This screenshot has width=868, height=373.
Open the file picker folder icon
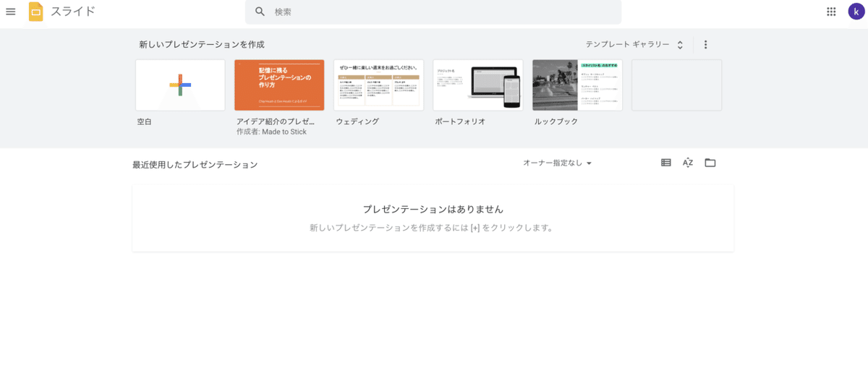710,163
